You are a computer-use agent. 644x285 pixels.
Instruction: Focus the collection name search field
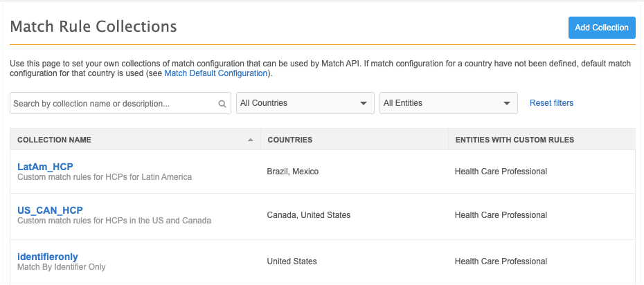[x=114, y=103]
